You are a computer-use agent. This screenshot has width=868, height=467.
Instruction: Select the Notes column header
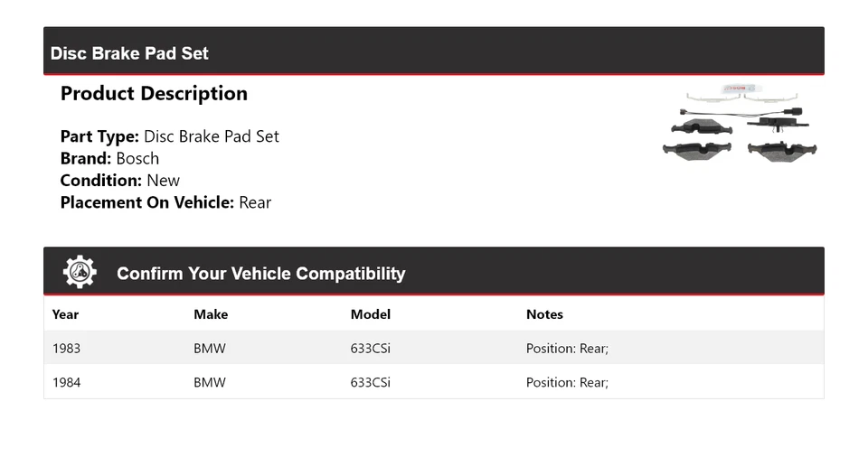click(544, 314)
